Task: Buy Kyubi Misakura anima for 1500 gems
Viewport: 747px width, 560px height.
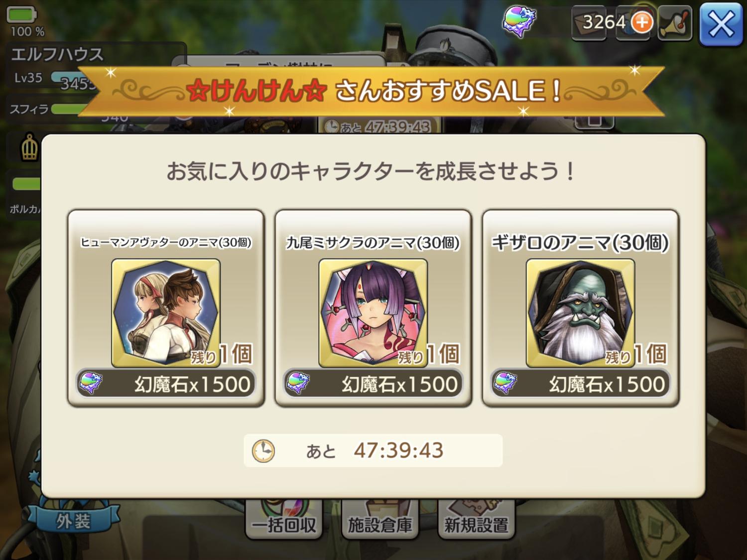Action: point(373,384)
